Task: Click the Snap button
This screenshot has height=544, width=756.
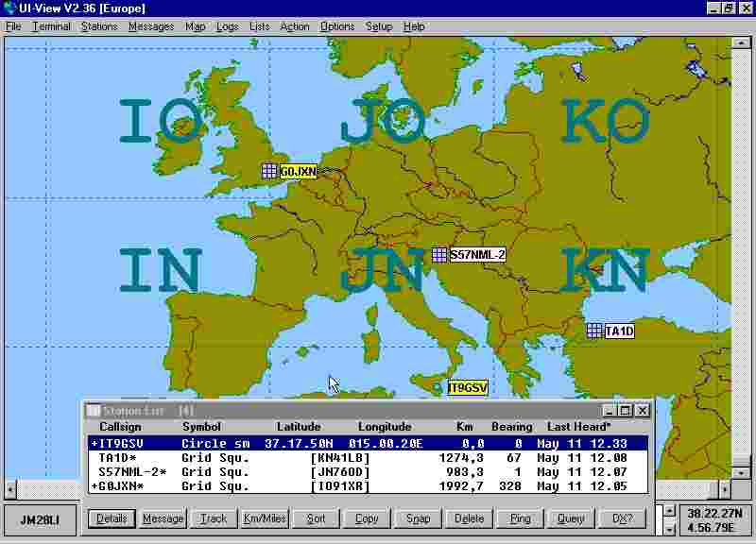Action: point(418,518)
